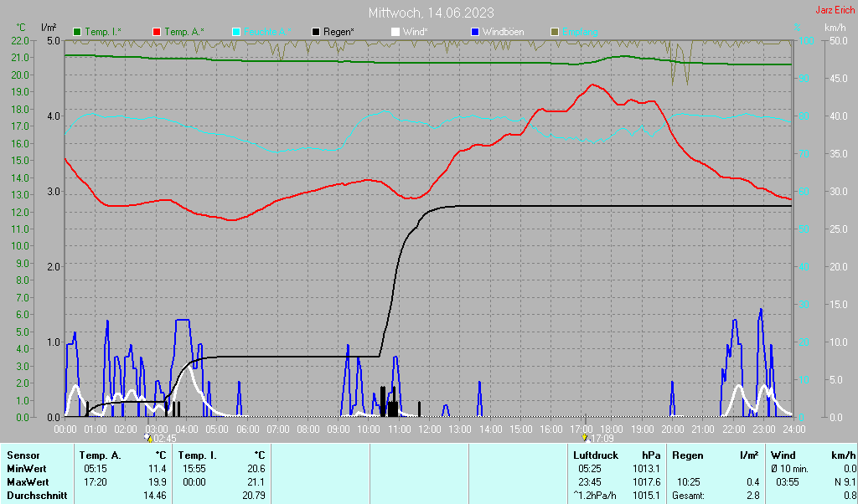Click the red Temp. A. legend swatch
858x504 pixels.
157,33
